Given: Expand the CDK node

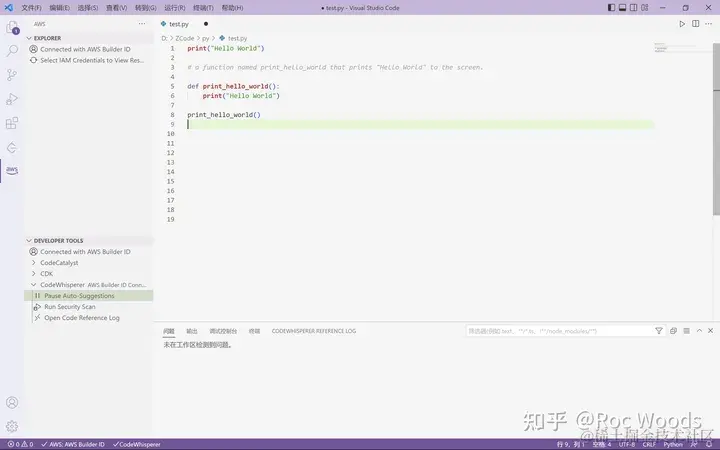Looking at the screenshot, I should [x=34, y=274].
